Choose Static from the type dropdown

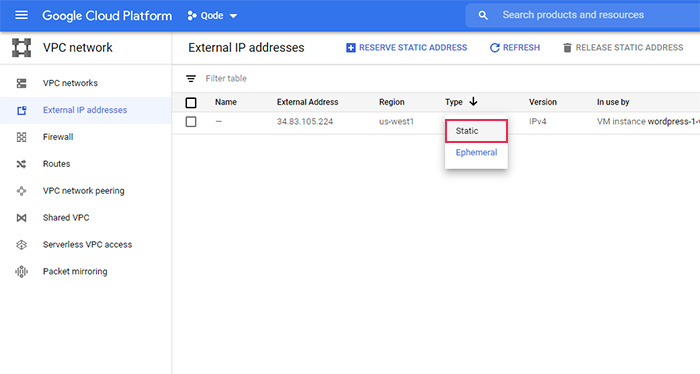pos(476,131)
